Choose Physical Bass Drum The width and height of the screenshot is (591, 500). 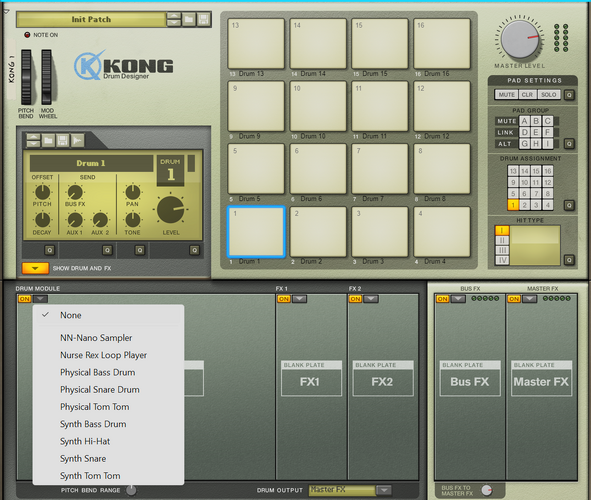[109, 373]
